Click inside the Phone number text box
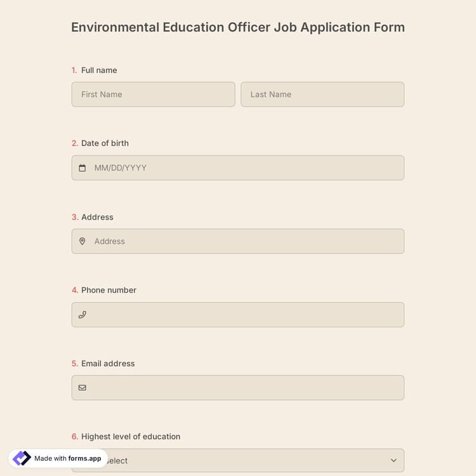The width and height of the screenshot is (476, 476). (x=244, y=315)
